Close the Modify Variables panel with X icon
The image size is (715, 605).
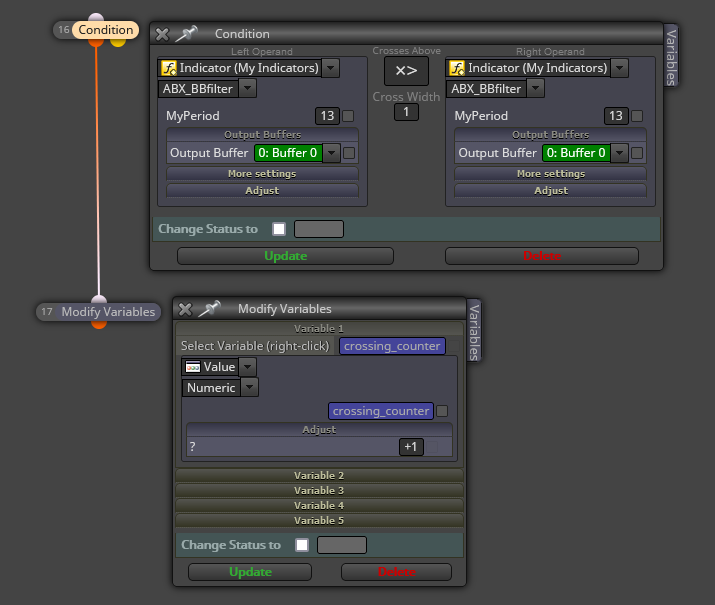[x=185, y=309]
